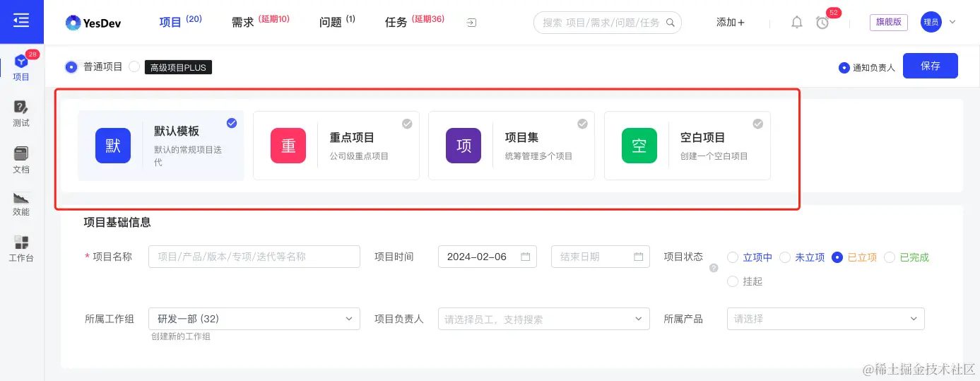Image resolution: width=980 pixels, height=381 pixels.
Task: Click the 高级项目PLUS label
Action: (179, 67)
